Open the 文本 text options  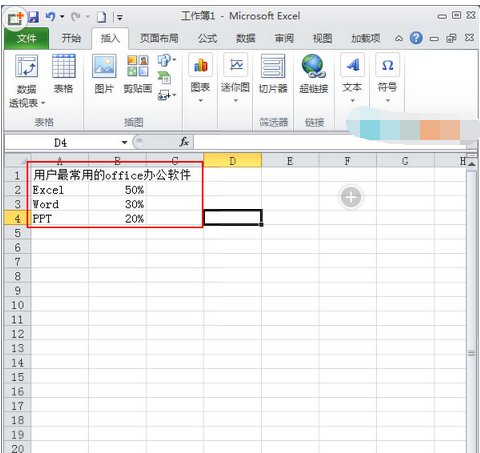352,77
